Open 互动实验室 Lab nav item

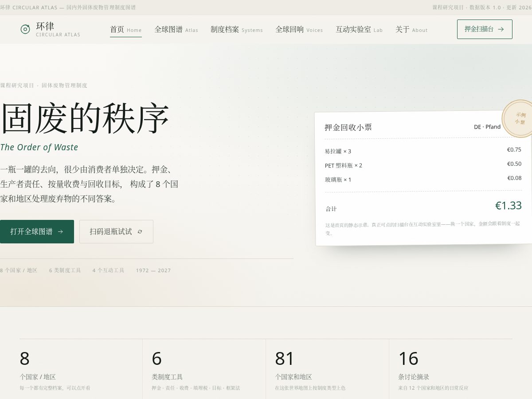(x=359, y=29)
